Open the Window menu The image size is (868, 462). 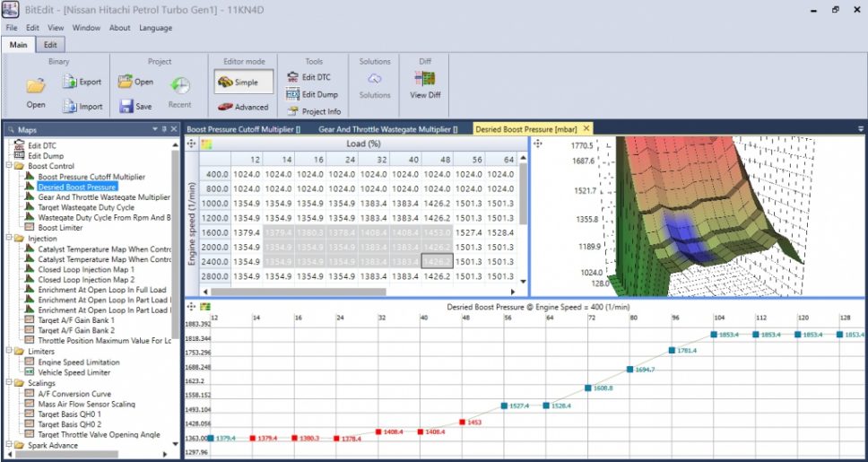[x=86, y=28]
